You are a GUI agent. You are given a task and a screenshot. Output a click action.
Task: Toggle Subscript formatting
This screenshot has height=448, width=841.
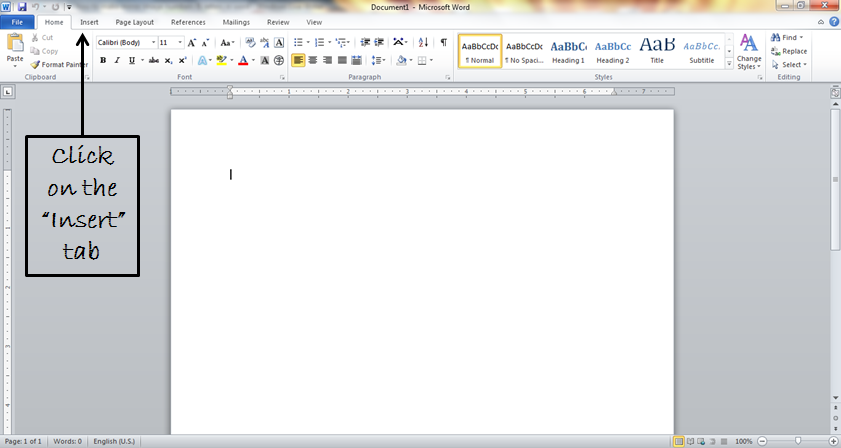pyautogui.click(x=168, y=61)
